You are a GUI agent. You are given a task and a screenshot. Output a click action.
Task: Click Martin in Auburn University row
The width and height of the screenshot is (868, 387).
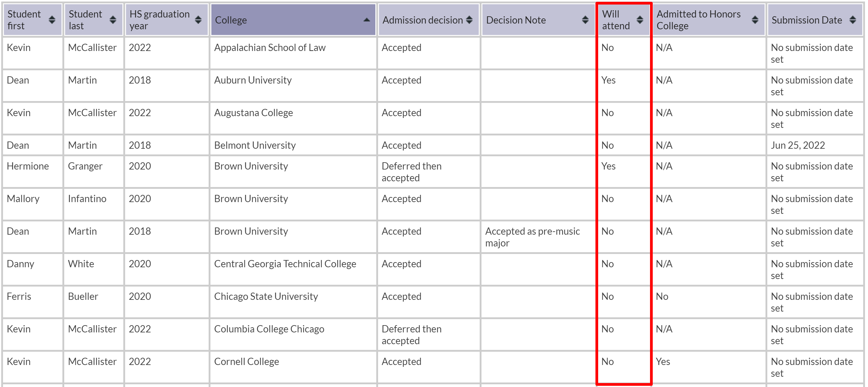click(82, 80)
